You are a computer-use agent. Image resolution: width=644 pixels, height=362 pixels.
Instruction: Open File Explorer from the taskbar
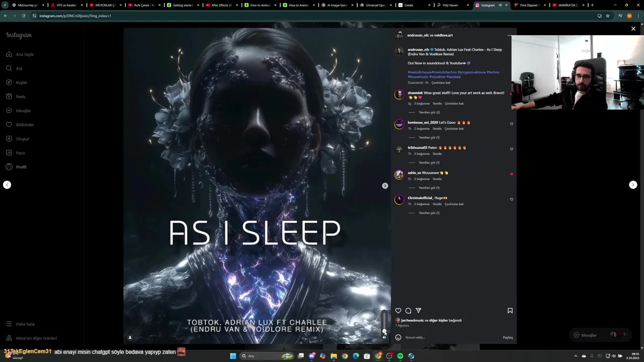point(334,356)
